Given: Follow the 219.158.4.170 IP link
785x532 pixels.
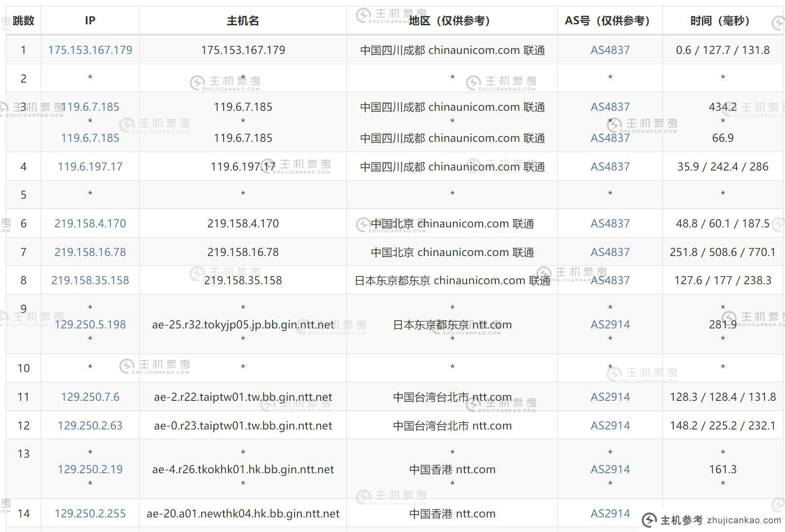Looking at the screenshot, I should (90, 223).
